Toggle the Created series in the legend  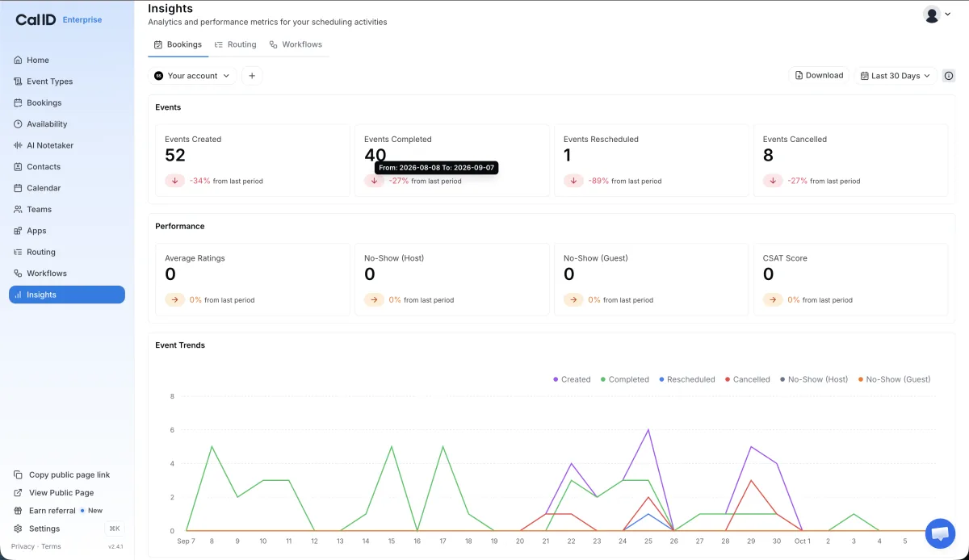572,379
